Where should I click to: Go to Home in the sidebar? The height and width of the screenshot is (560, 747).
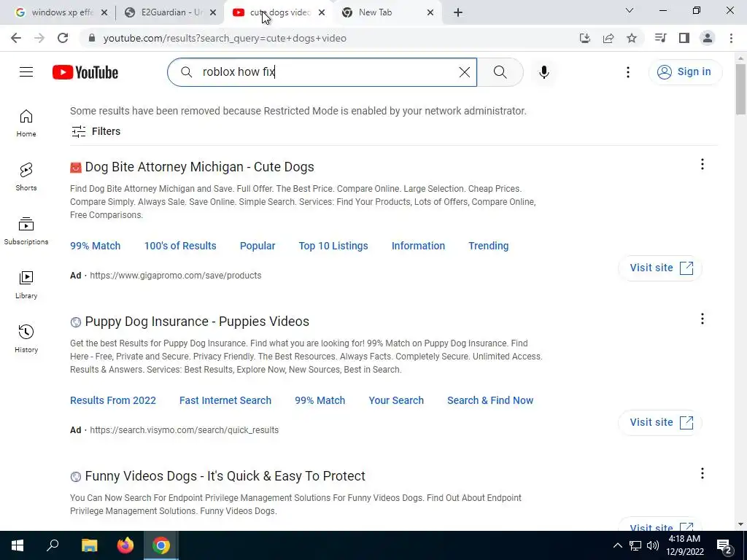[x=26, y=123]
